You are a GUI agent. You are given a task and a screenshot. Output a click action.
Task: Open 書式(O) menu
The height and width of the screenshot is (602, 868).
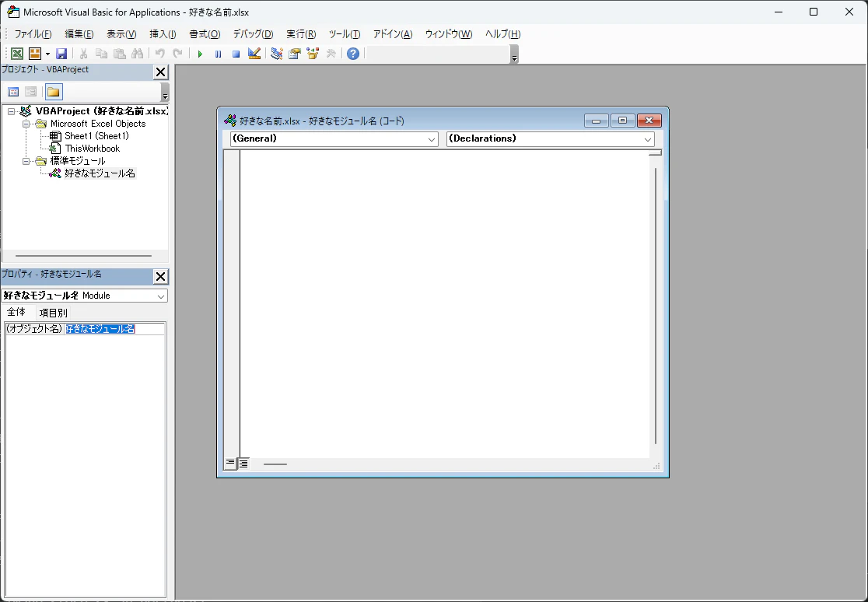tap(205, 33)
